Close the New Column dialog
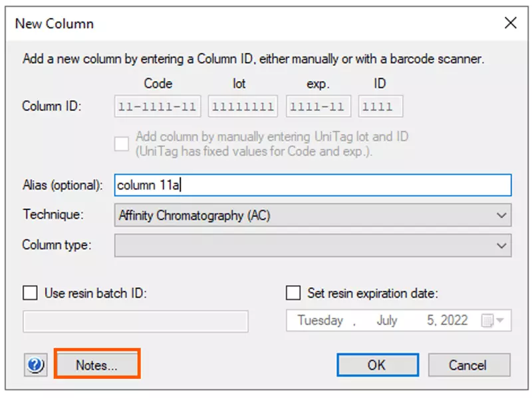Image resolution: width=532 pixels, height=398 pixels. (510, 23)
